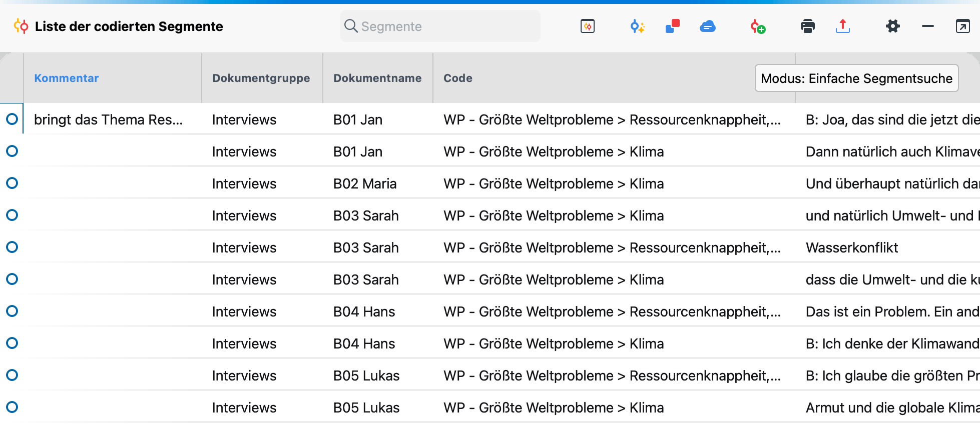
Task: Select Ressourcenknappheit code in B04 Hans row
Action: coord(612,312)
